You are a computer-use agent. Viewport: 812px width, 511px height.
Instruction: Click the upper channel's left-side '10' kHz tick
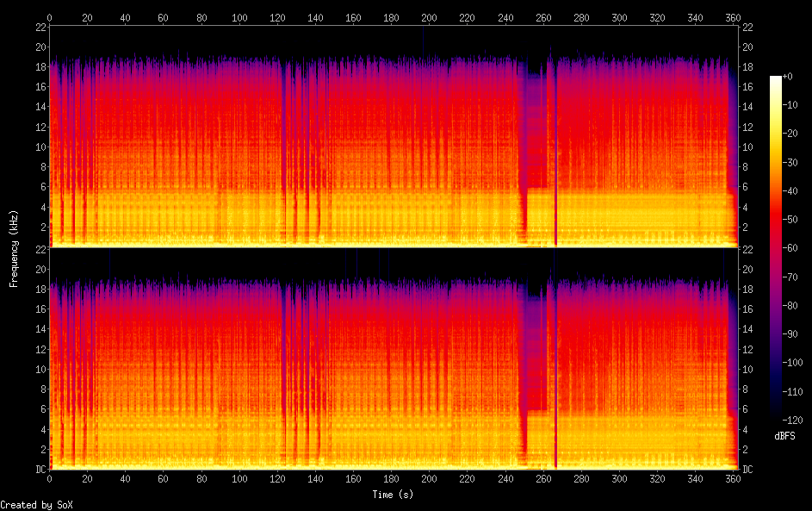click(39, 147)
